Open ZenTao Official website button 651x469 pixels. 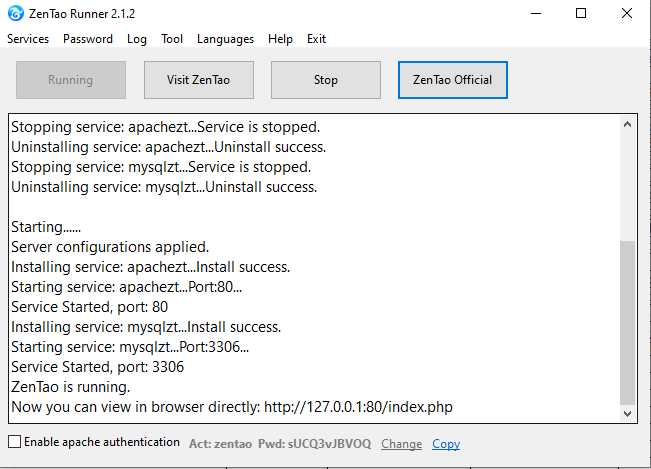click(x=452, y=80)
